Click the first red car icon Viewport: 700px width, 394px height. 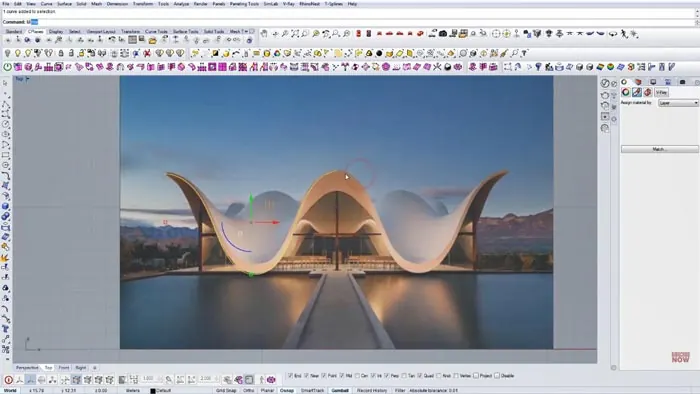379,33
